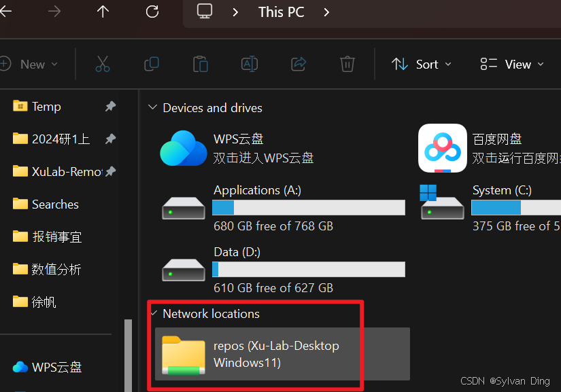Open the View dropdown

pyautogui.click(x=512, y=65)
